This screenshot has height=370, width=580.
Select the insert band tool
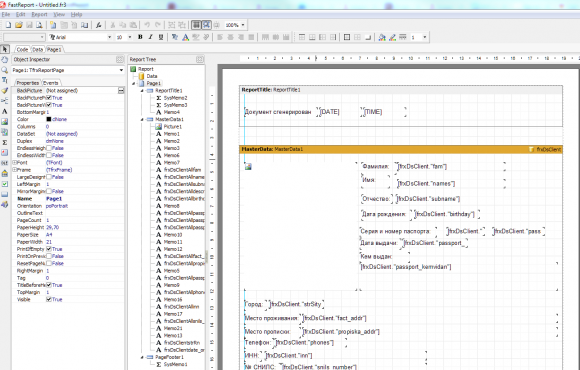pos(5,101)
